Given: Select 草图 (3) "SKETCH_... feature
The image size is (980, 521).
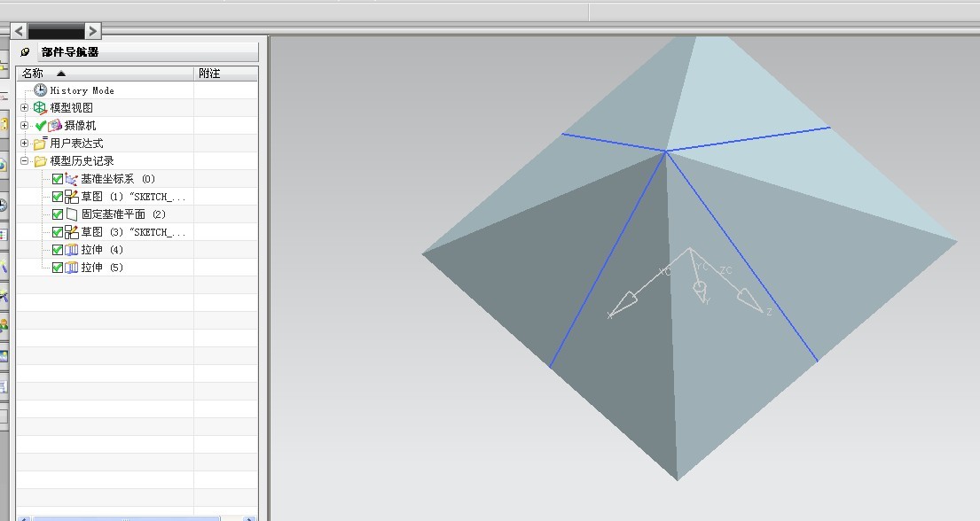Looking at the screenshot, I should [x=133, y=232].
